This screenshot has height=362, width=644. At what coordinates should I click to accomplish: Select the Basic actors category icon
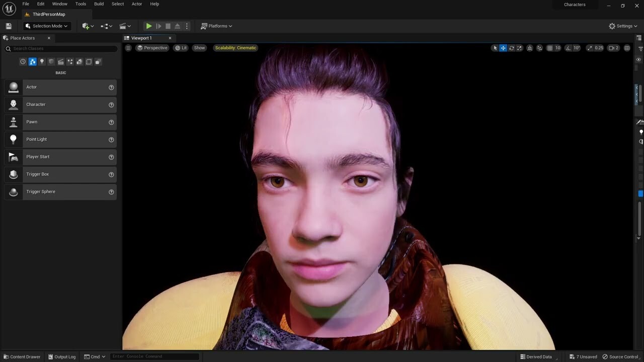pos(32,62)
